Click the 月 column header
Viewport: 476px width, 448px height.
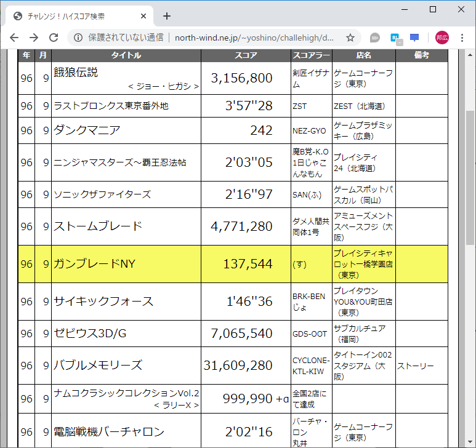pos(43,55)
